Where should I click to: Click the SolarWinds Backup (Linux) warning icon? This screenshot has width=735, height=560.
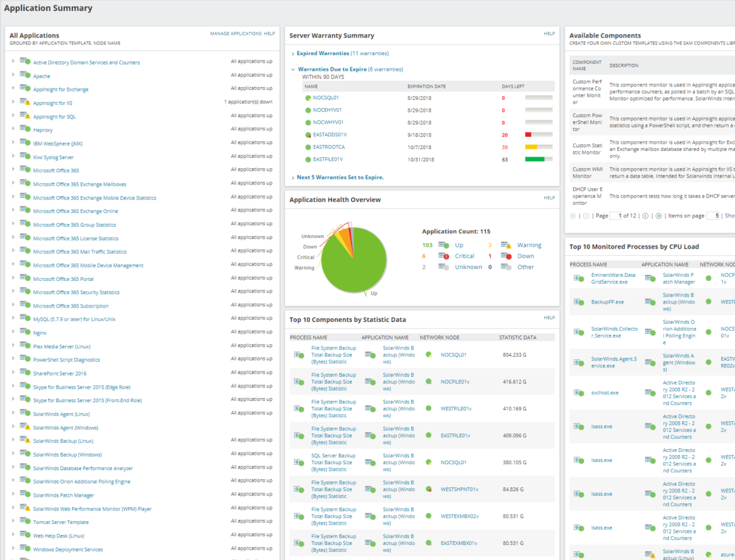coord(25,440)
